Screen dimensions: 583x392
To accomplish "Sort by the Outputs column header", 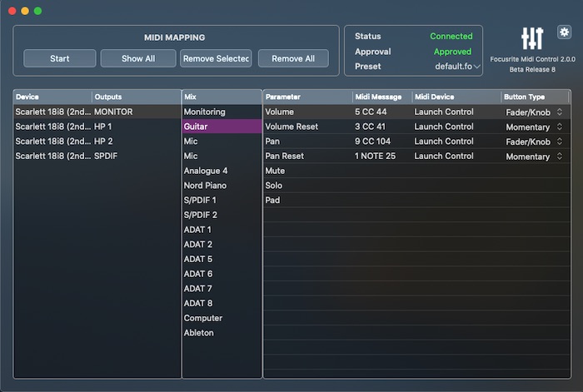I will click(136, 97).
